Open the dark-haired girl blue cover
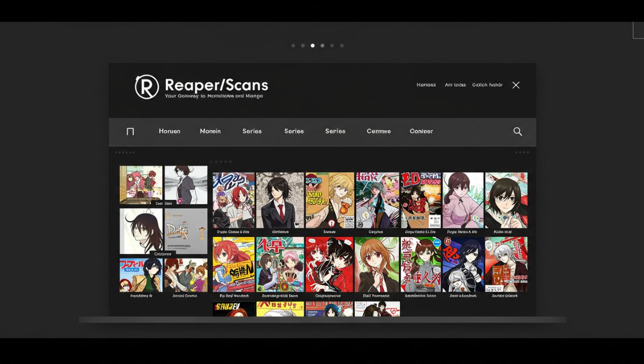The image size is (644, 364). (463, 264)
